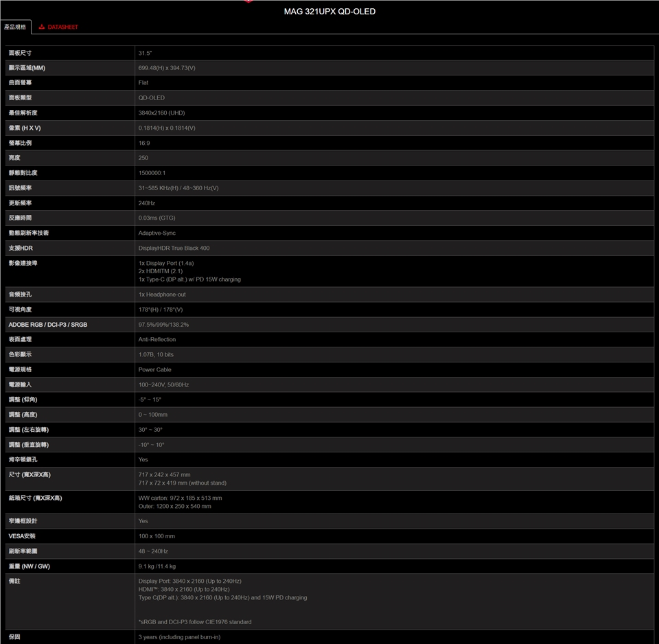Click the 100 x 100 mm VESA value
The image size is (659, 644).
[x=157, y=536]
